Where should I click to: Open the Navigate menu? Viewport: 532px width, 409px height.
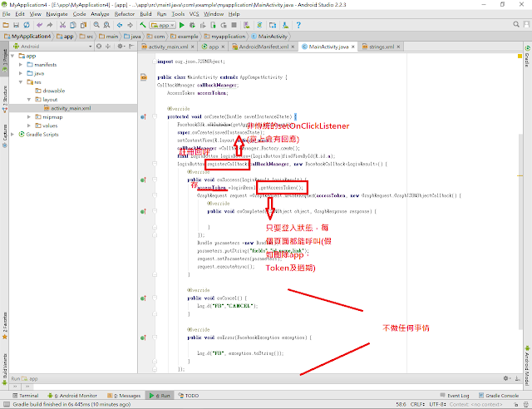(x=57, y=14)
